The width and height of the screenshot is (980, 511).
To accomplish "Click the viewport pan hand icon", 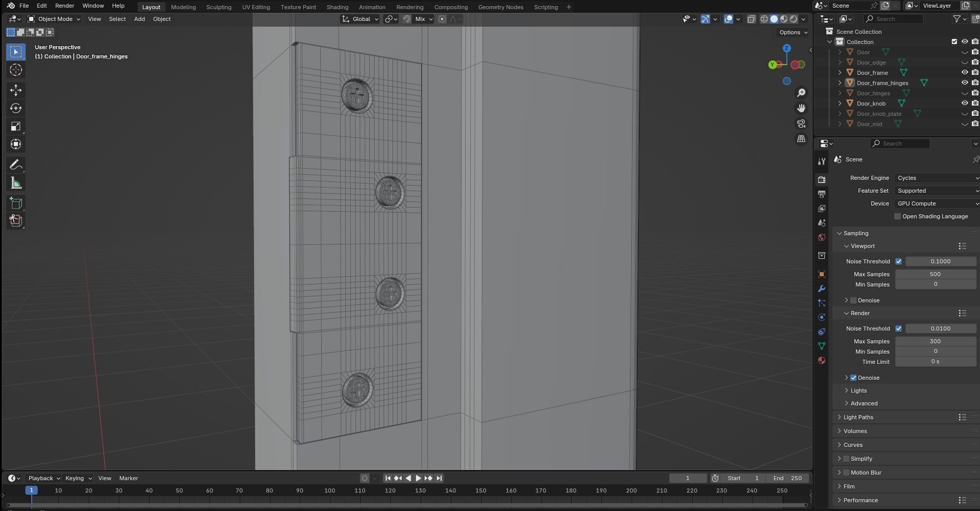I will click(801, 108).
